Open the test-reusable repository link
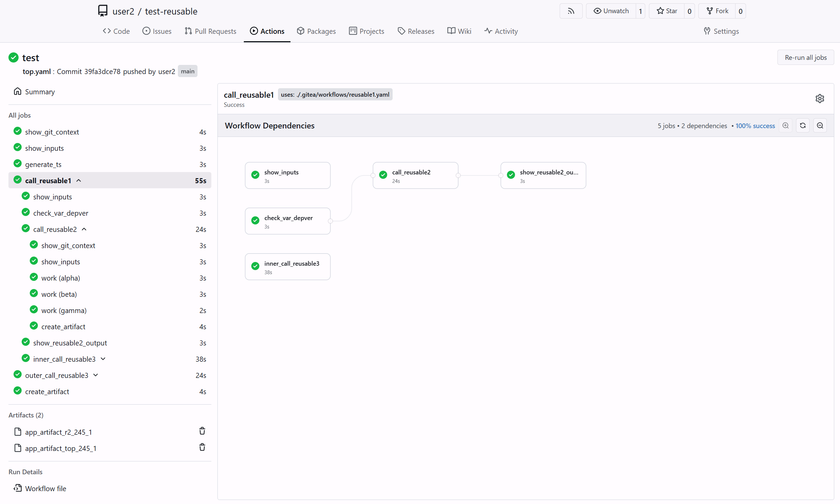 (x=171, y=11)
